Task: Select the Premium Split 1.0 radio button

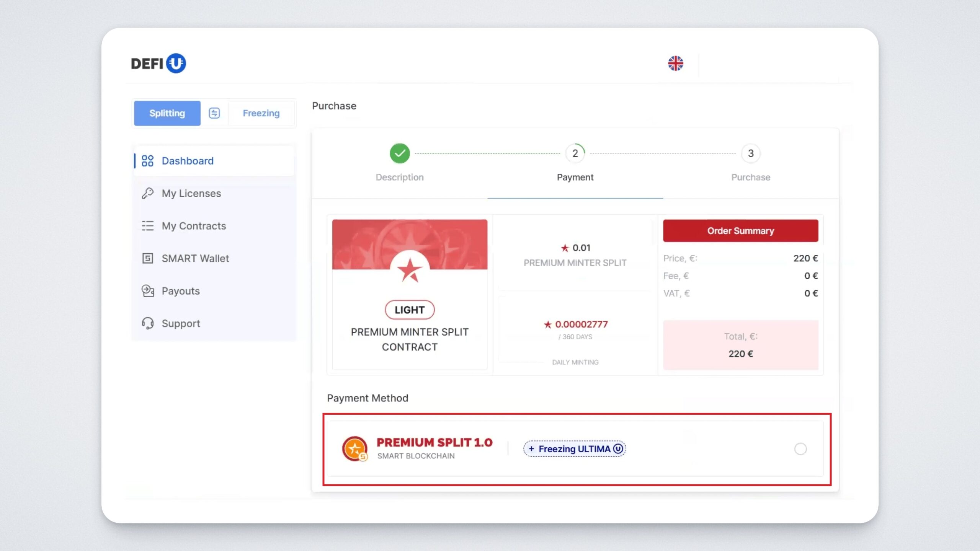Action: [x=800, y=448]
